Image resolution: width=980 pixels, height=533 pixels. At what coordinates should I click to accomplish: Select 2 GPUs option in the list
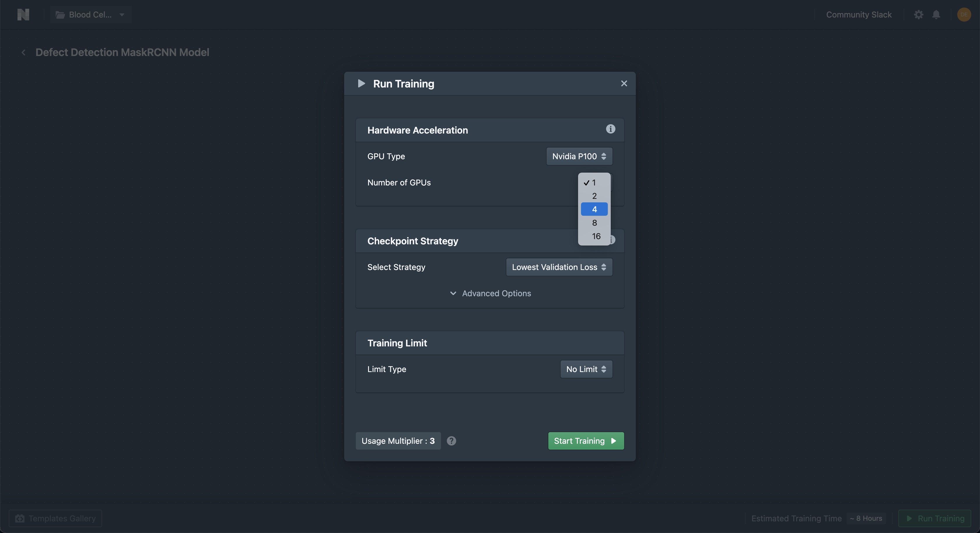click(x=594, y=196)
